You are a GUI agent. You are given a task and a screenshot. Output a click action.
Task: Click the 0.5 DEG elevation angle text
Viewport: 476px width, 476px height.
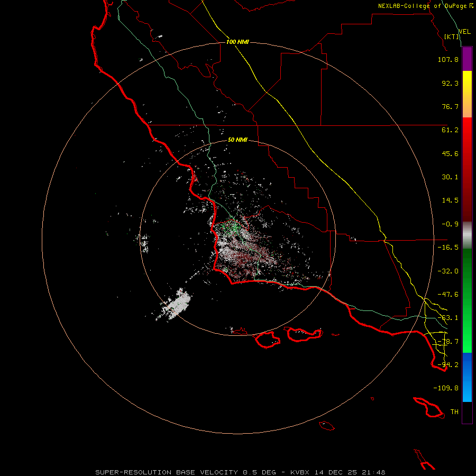click(259, 472)
